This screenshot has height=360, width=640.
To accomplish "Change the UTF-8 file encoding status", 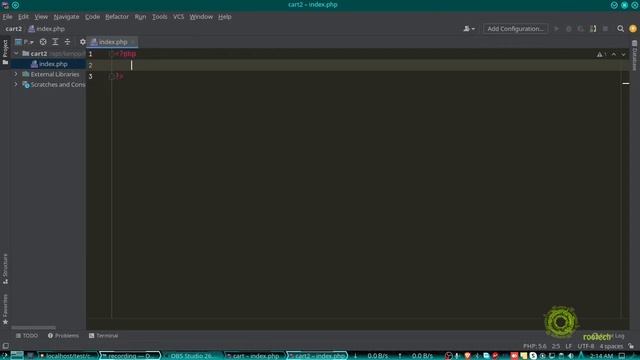I will pyautogui.click(x=586, y=346).
